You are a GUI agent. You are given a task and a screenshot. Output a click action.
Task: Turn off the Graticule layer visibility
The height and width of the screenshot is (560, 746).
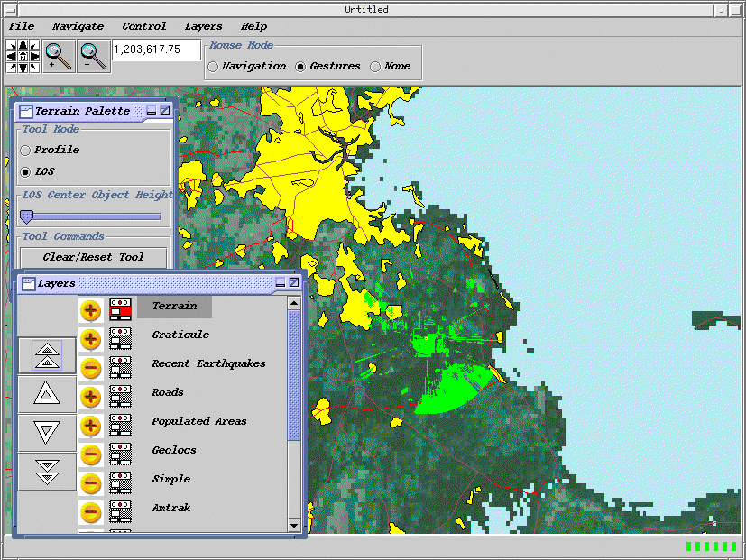pos(90,339)
